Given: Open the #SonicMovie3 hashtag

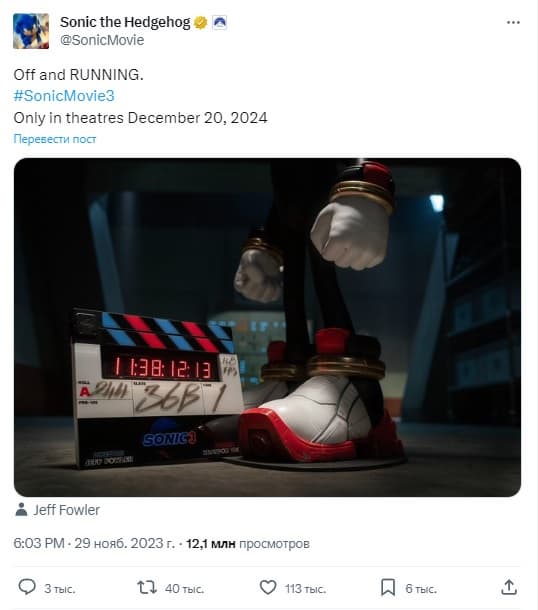Looking at the screenshot, I should [64, 96].
